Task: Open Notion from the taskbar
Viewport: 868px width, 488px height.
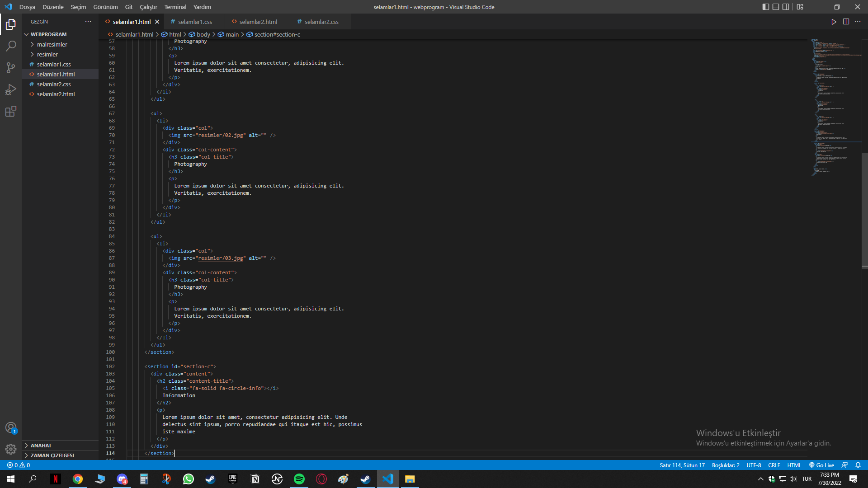Action: (x=255, y=479)
